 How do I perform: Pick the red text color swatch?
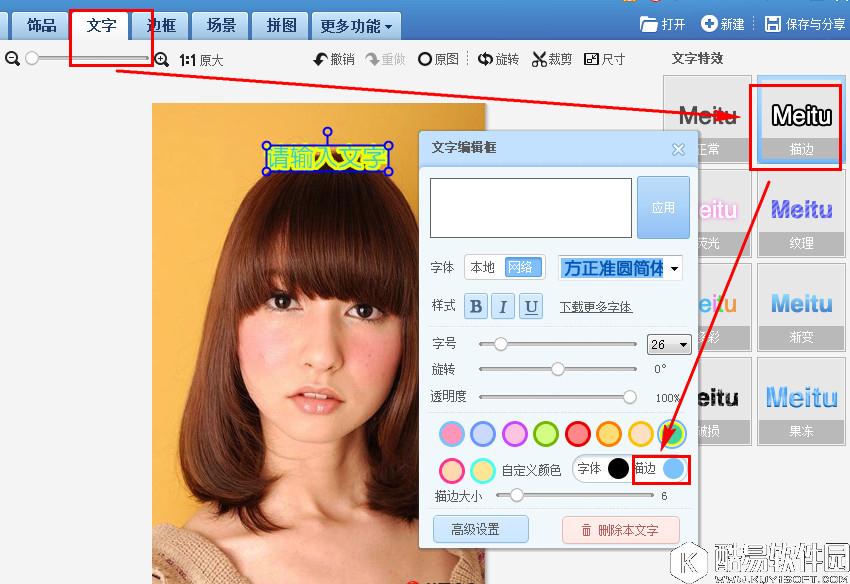point(575,435)
